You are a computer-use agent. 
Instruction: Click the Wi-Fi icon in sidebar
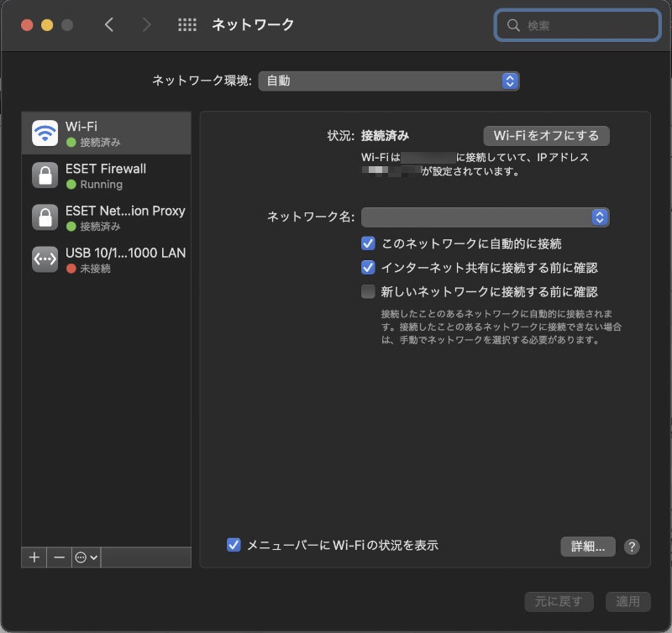(45, 133)
